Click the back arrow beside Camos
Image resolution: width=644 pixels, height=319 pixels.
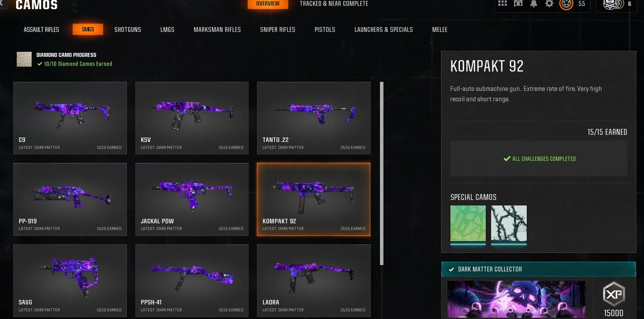(3, 5)
